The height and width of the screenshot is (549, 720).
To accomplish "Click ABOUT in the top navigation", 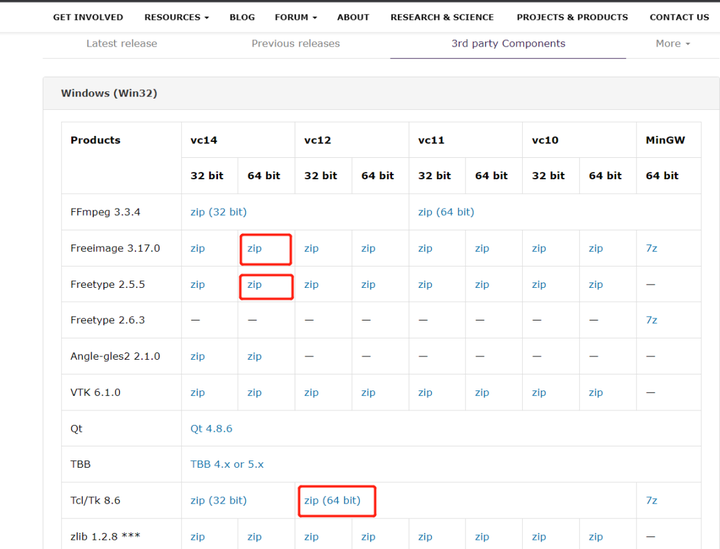I will pyautogui.click(x=353, y=17).
